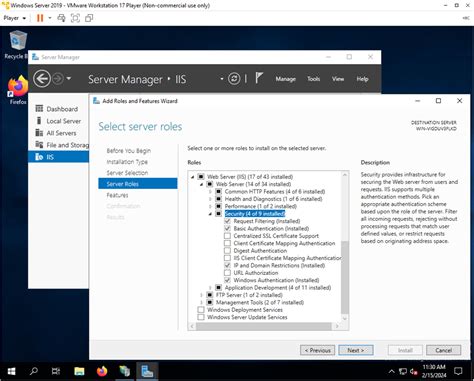Click the Dashboard icon in sidebar
Screen dimensions: 474x381
coord(39,108)
